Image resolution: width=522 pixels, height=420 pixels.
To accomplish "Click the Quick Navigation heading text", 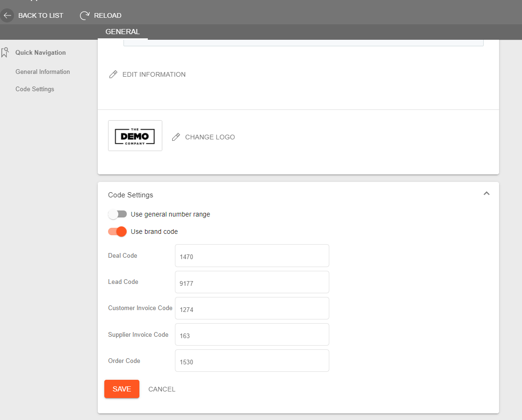I will click(x=41, y=52).
